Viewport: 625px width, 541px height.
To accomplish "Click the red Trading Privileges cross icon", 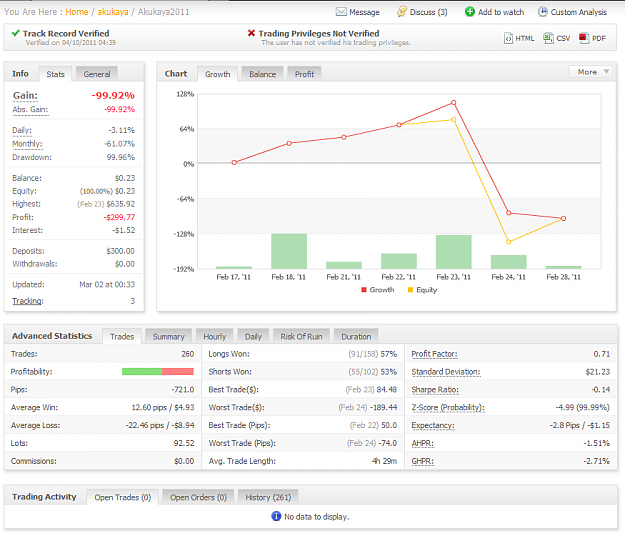I will click(251, 33).
